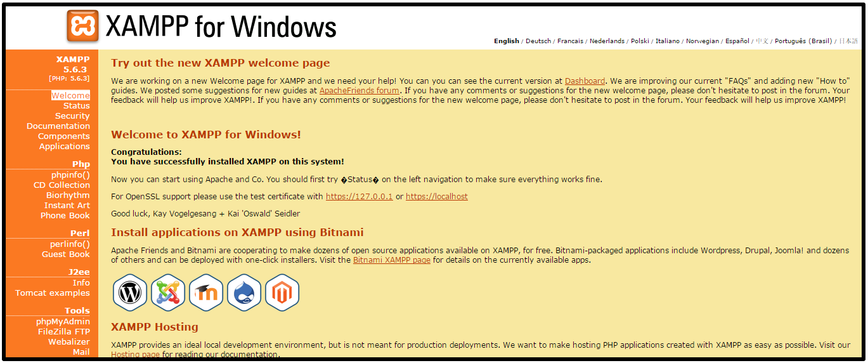Switch language to Chinese (中文)
Screen dimensions: 868x363
[762, 41]
